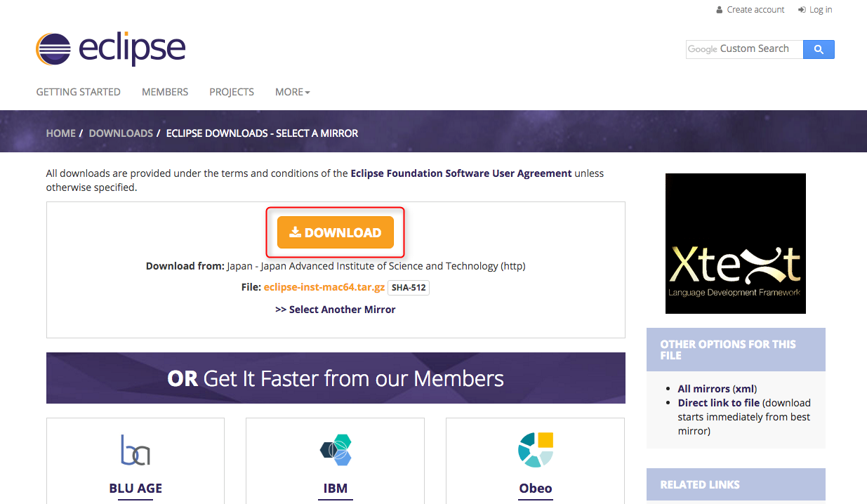Screen dimensions: 867x504
Task: Click the 'Related Links' heading
Action: (736, 484)
